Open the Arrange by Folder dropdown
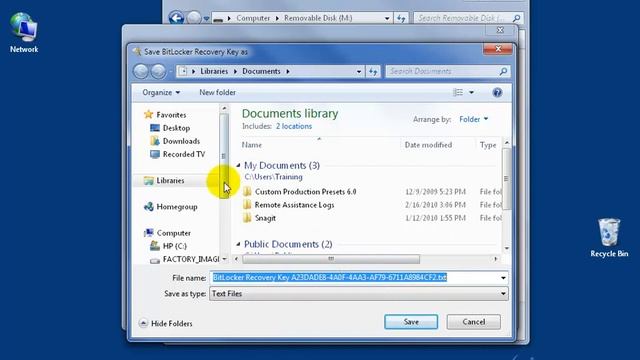Viewport: 640px width, 360px height. (x=473, y=119)
